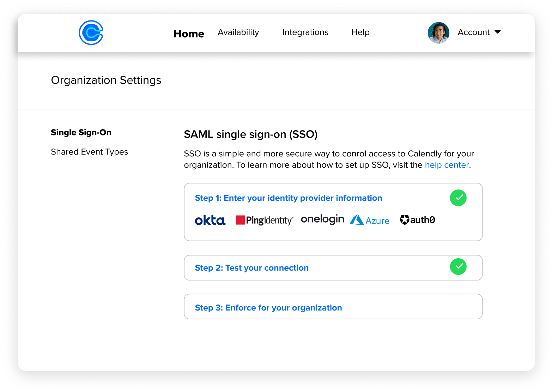Open the Account dropdown label
The height and width of the screenshot is (392, 552).
[474, 32]
